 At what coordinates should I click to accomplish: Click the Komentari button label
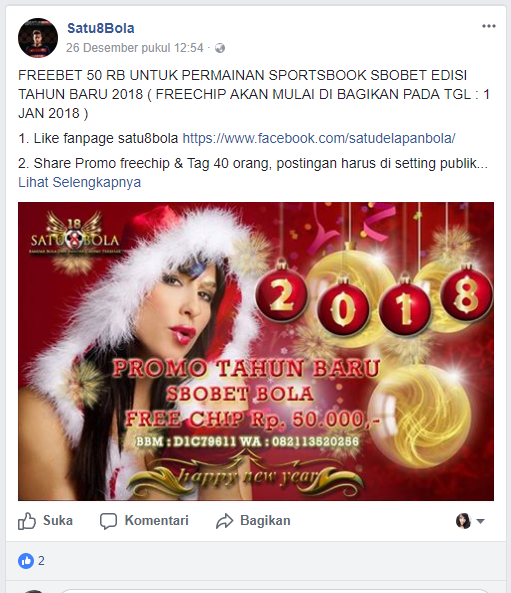157,520
